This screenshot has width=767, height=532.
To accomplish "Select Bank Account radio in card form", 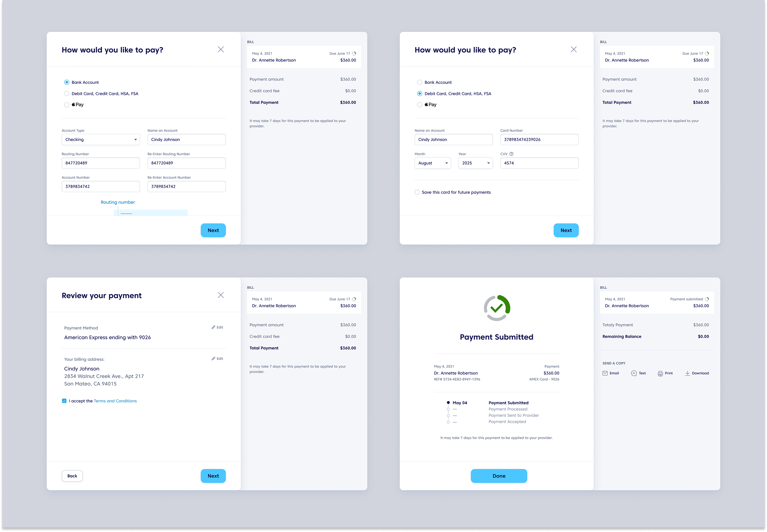I will click(419, 82).
